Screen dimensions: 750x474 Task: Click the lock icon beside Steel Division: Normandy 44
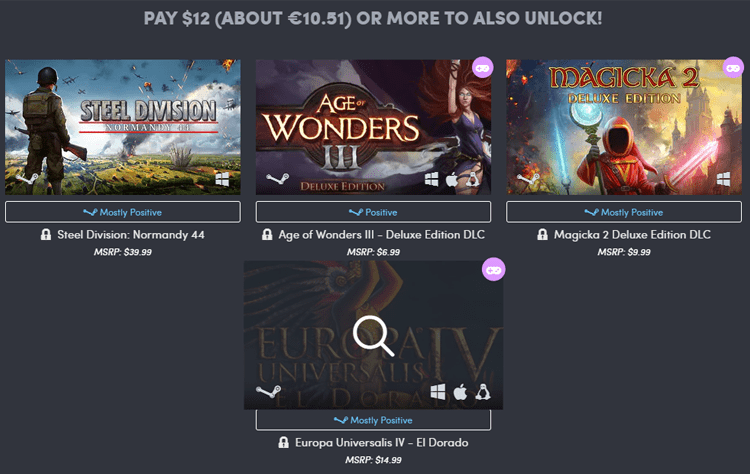(46, 234)
